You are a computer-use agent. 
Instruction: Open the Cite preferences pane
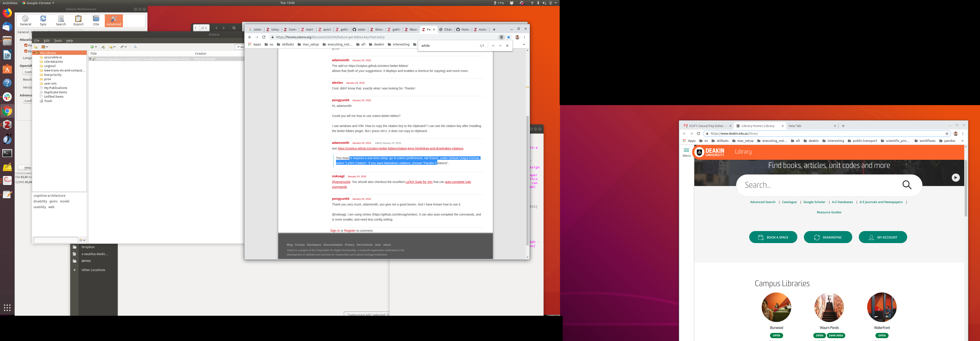coord(96,21)
